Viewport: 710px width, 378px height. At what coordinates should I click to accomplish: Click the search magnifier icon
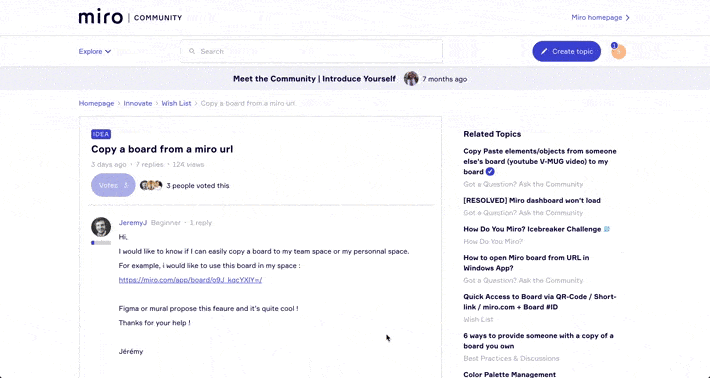[192, 51]
